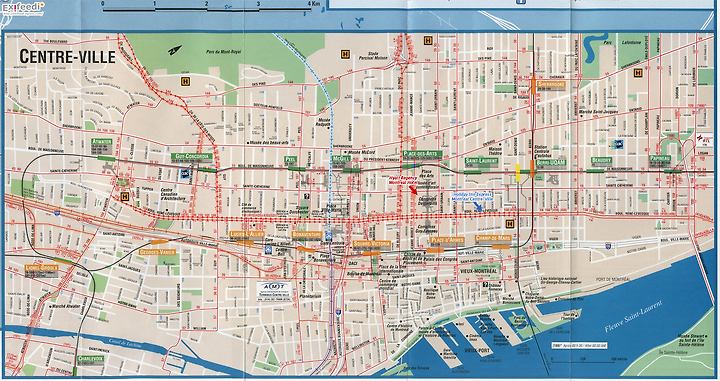Click the Musée des beaux-arts label
720x381 pixels.
(270, 143)
